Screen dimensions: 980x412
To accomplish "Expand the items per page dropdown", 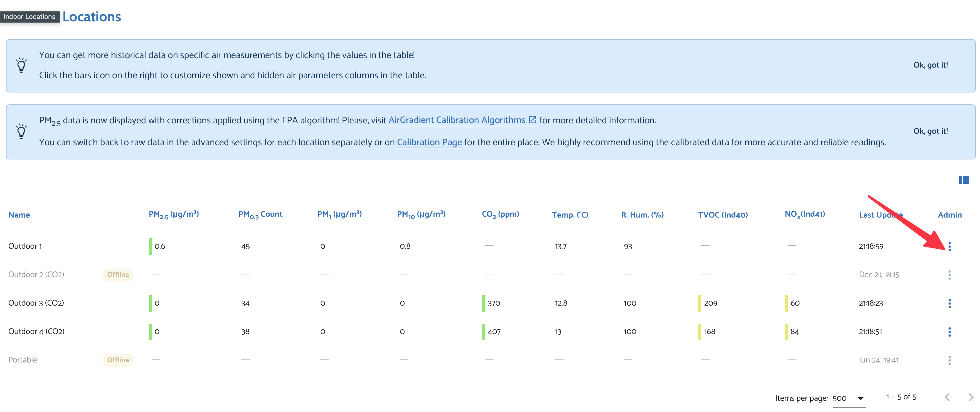I will (849, 398).
